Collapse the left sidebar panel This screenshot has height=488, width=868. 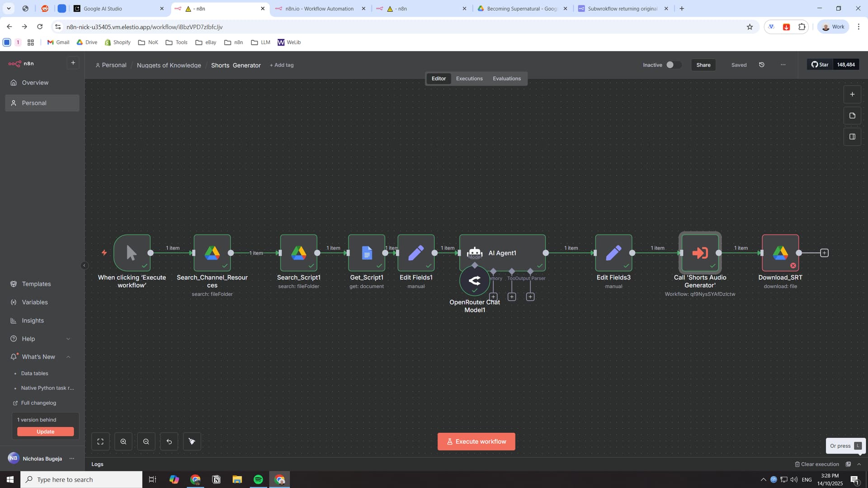pyautogui.click(x=84, y=266)
